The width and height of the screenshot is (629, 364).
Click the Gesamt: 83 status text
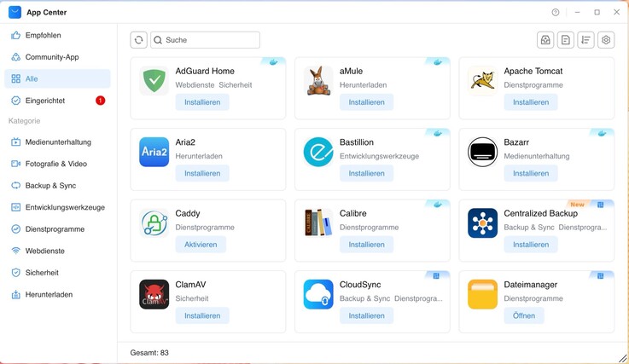[x=149, y=353]
